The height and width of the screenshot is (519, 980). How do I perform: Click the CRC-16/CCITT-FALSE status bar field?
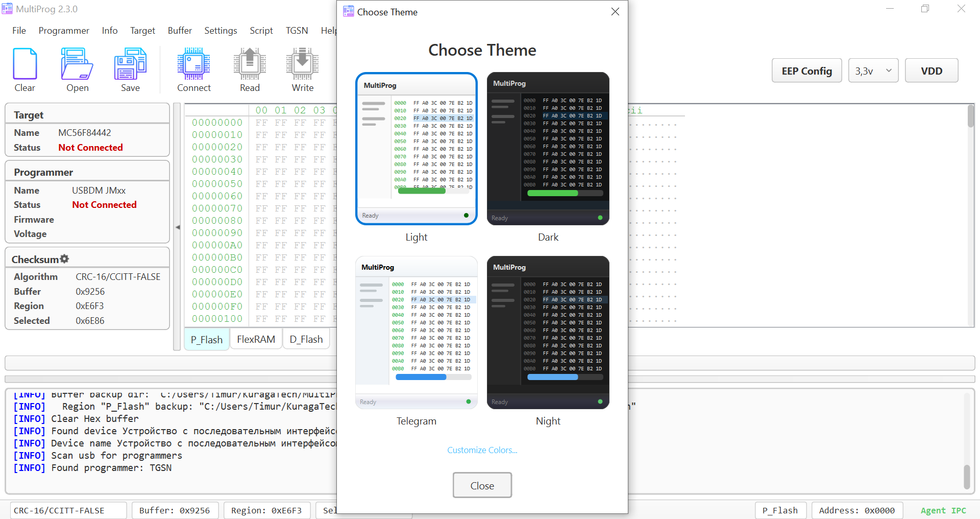[x=68, y=510]
